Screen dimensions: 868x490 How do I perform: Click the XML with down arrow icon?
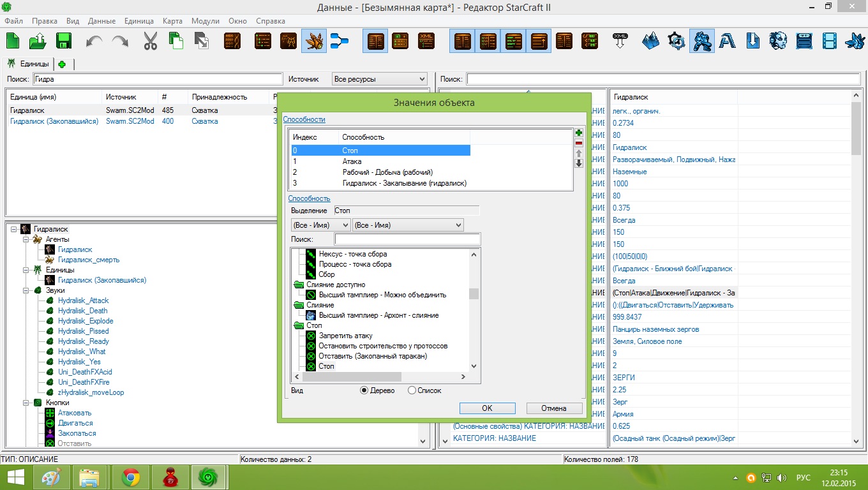[x=620, y=41]
